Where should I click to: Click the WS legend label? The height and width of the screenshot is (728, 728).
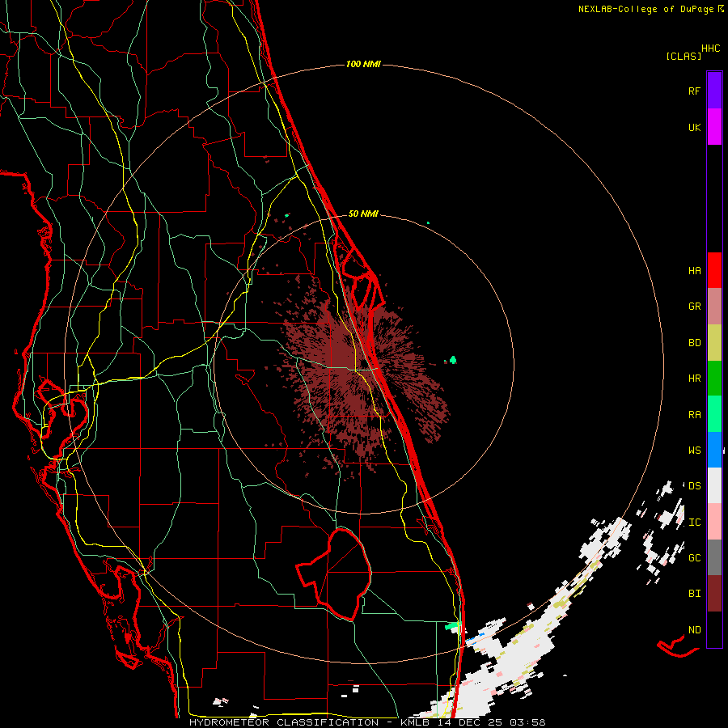click(694, 450)
